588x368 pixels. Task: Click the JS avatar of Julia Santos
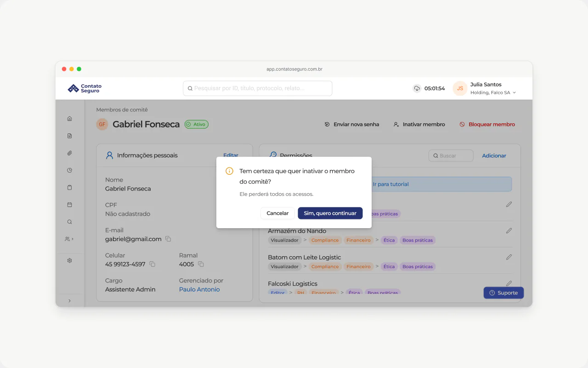(x=460, y=88)
